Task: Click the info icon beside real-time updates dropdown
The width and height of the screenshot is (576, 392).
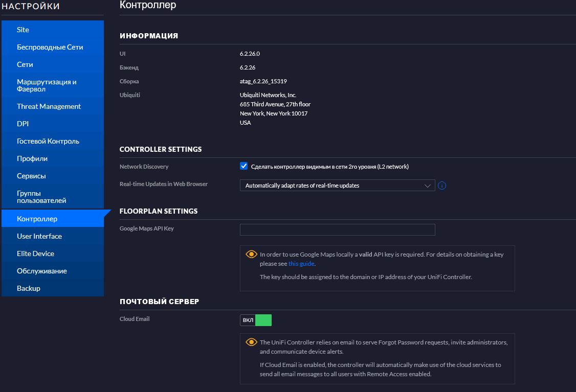Action: [x=442, y=186]
